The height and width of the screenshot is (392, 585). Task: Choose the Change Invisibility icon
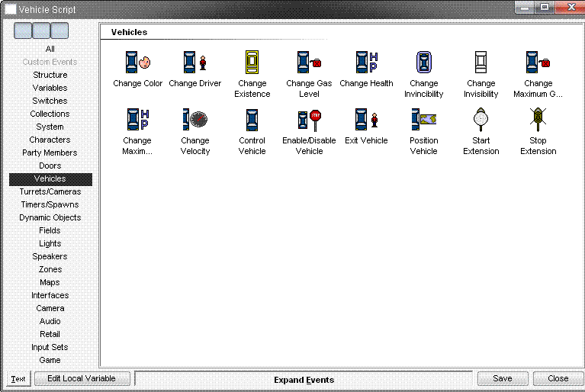click(x=481, y=63)
